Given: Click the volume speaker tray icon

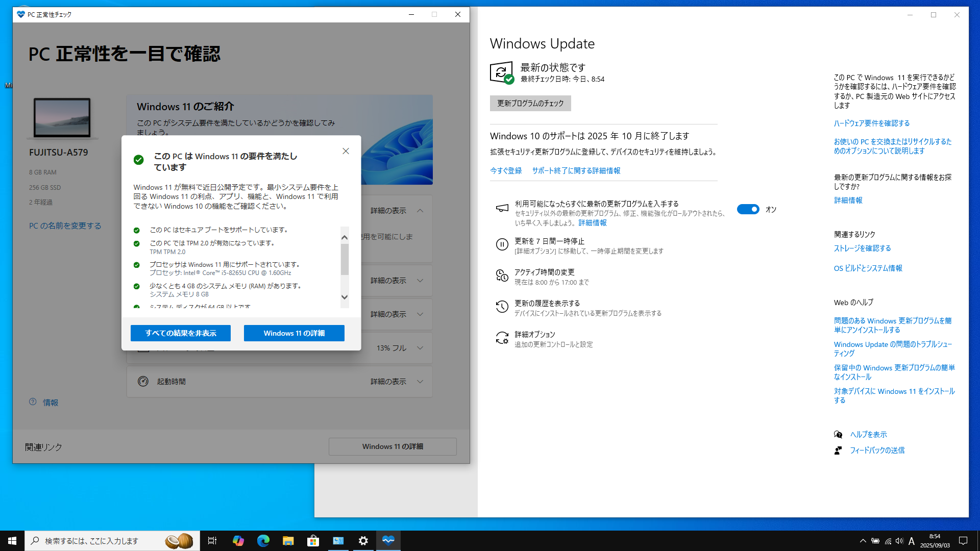Looking at the screenshot, I should pos(899,541).
